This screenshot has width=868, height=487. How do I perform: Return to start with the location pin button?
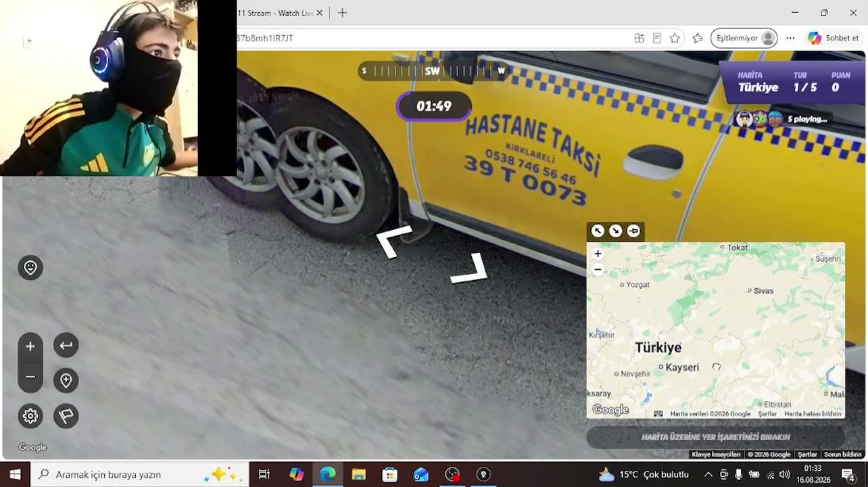pos(66,381)
